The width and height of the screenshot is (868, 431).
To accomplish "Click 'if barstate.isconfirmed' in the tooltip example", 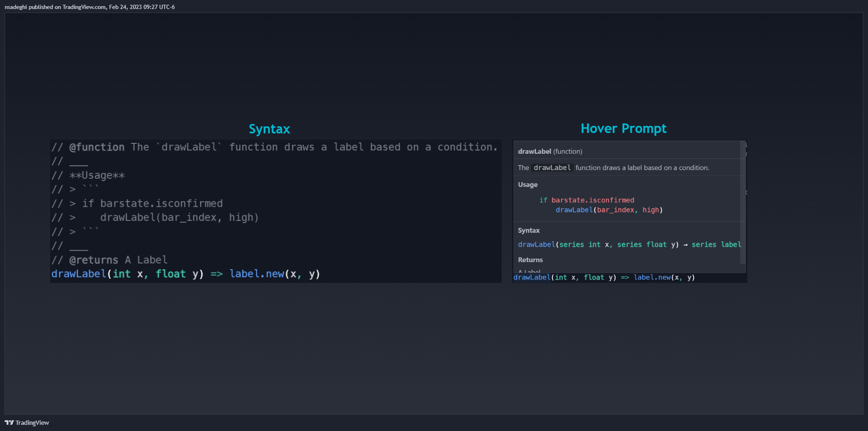I will pos(587,200).
